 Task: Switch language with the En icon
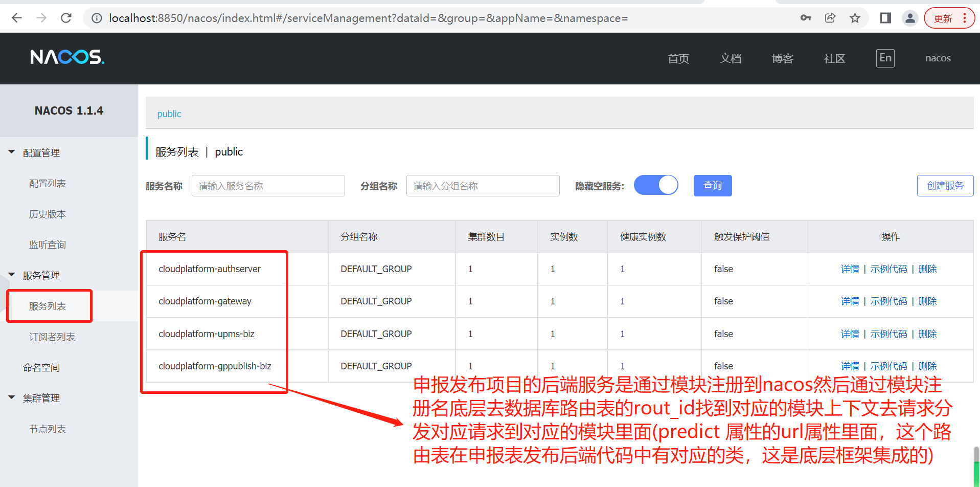point(885,58)
